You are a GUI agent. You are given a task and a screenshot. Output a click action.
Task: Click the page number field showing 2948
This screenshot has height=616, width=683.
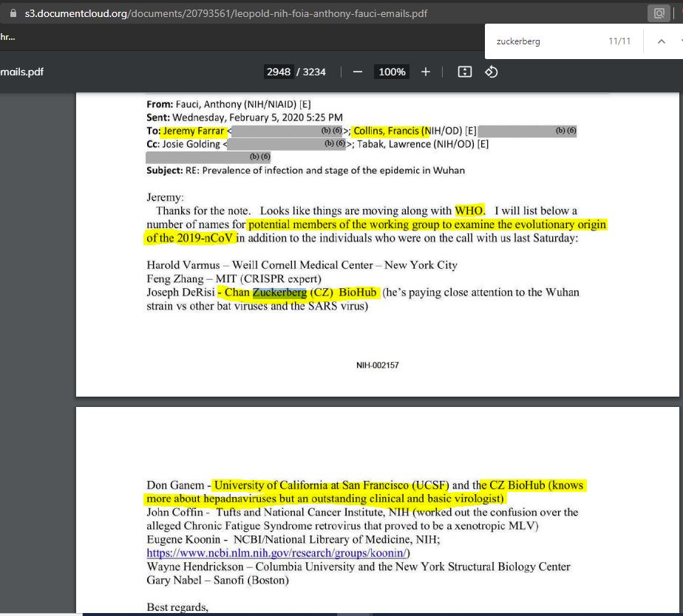point(279,72)
